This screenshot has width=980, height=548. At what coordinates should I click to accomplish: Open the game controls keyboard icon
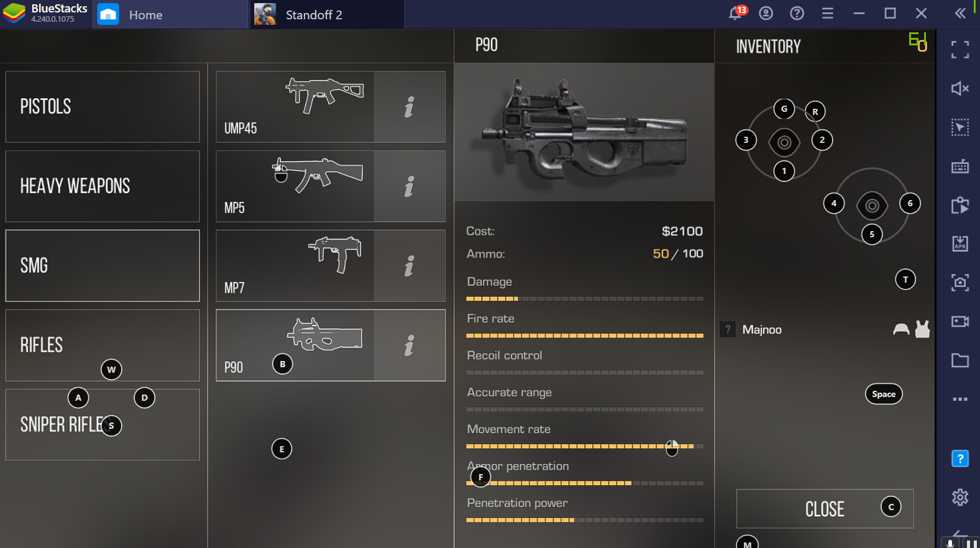pos(959,167)
